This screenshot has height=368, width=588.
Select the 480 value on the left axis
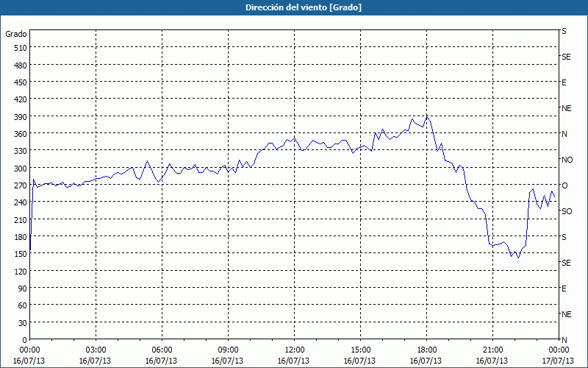point(21,66)
